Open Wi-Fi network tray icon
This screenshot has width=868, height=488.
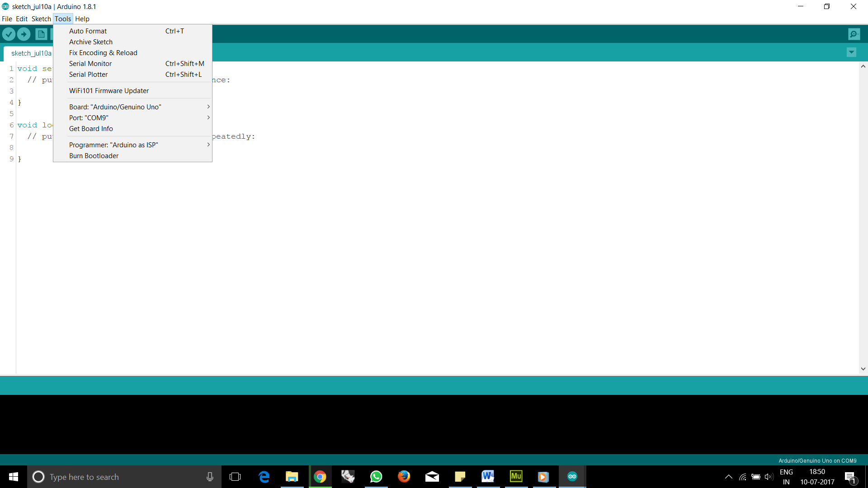pos(743,477)
